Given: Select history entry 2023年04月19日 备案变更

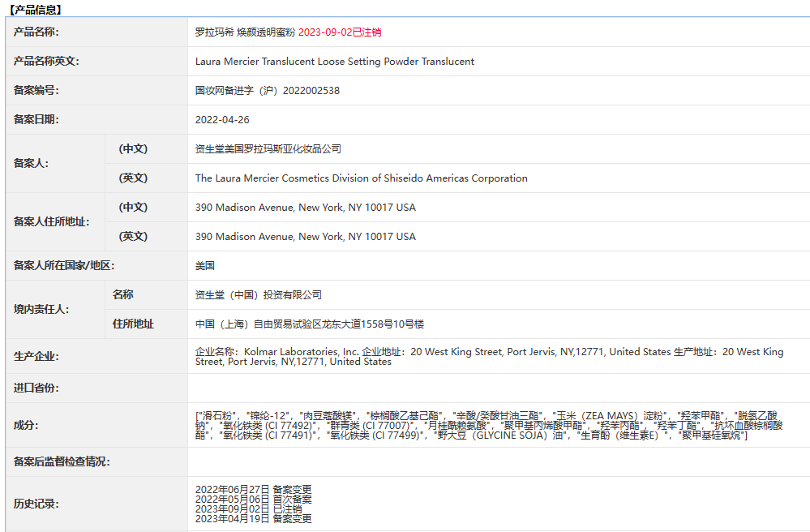Looking at the screenshot, I should pos(253,518).
